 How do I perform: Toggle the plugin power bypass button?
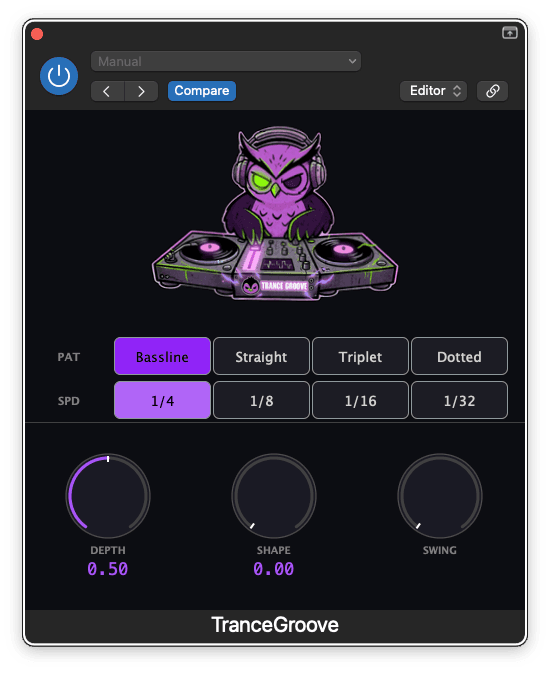pos(59,76)
